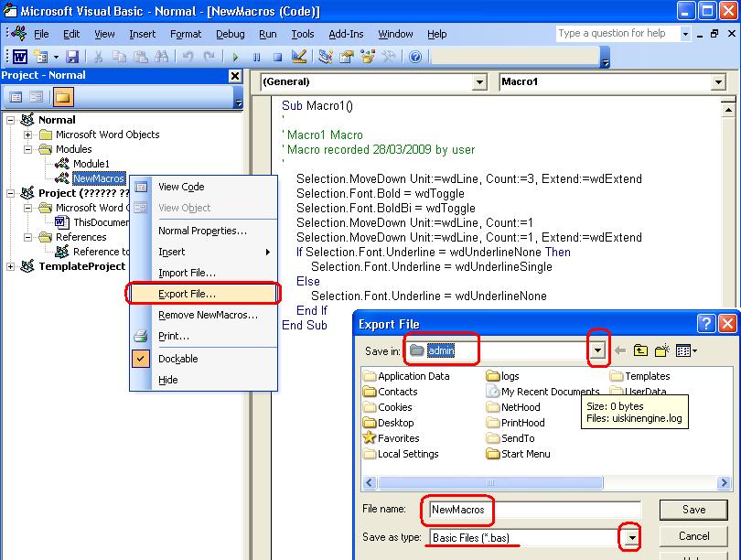
Task: Click the Insert Module toolbar icon
Action: coord(41,57)
